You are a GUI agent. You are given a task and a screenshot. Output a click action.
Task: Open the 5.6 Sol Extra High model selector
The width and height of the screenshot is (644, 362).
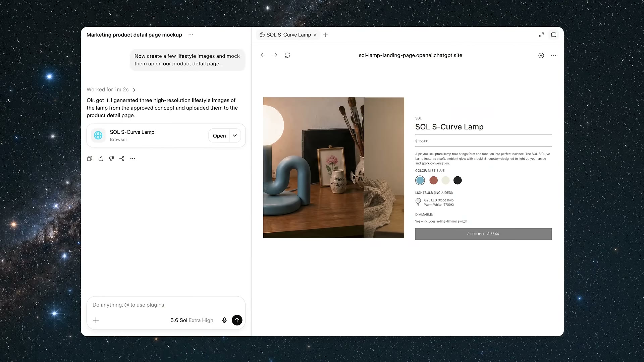click(x=192, y=320)
